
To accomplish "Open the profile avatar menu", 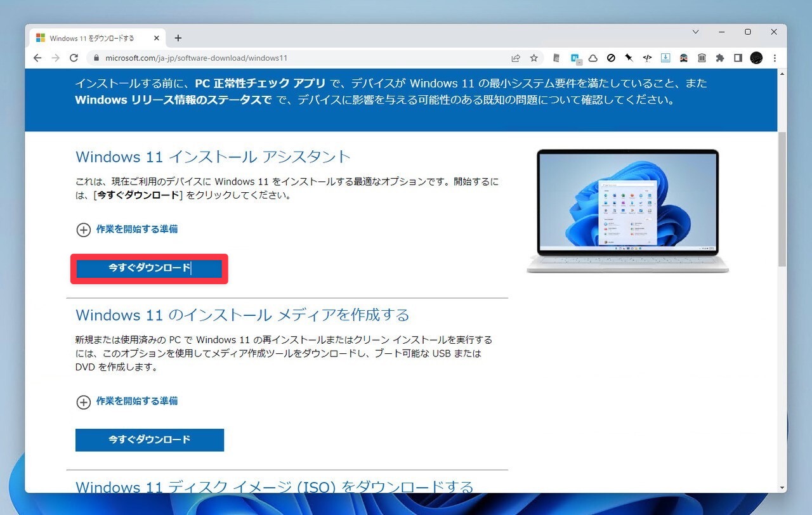I will [756, 58].
